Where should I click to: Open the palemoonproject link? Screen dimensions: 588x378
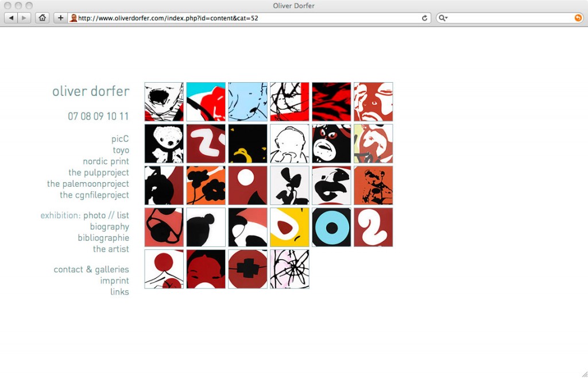click(88, 184)
